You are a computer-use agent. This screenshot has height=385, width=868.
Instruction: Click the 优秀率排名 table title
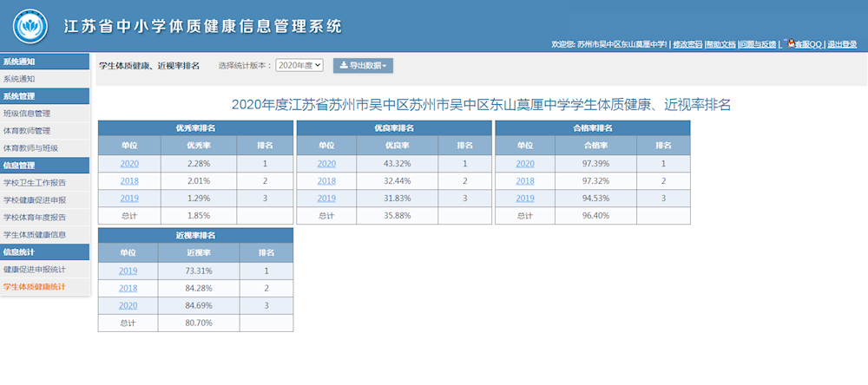[195, 127]
